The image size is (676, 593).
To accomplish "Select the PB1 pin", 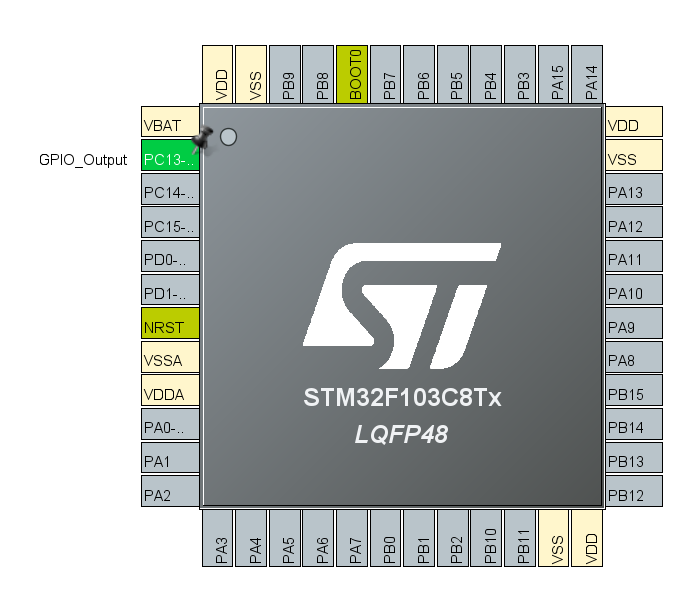I will [419, 538].
